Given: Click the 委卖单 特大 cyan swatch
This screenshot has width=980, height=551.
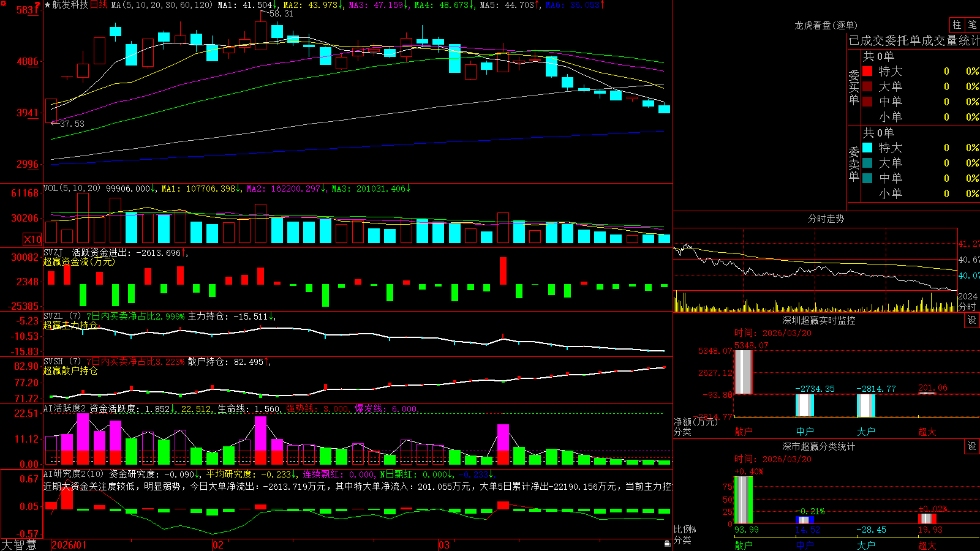Looking at the screenshot, I should pos(867,148).
